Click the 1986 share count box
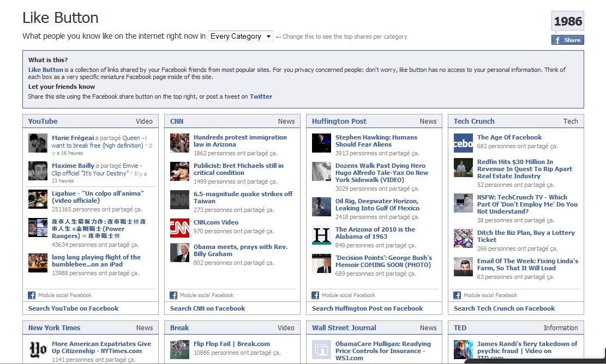Viewport: 606px width, 364px height. [x=567, y=21]
